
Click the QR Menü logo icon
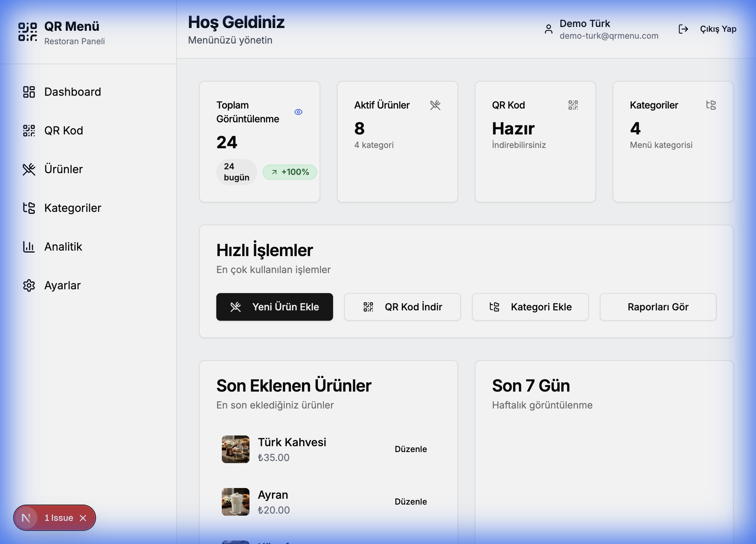pyautogui.click(x=28, y=31)
